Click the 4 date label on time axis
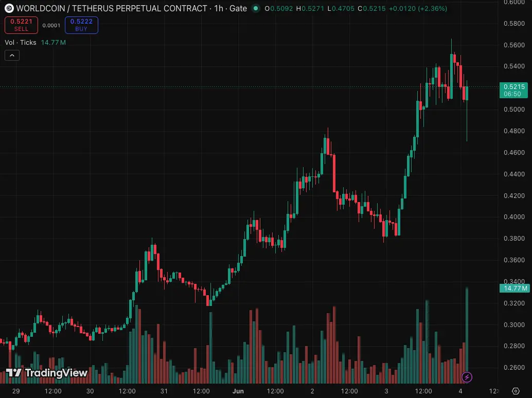532x398 pixels. pyautogui.click(x=460, y=391)
